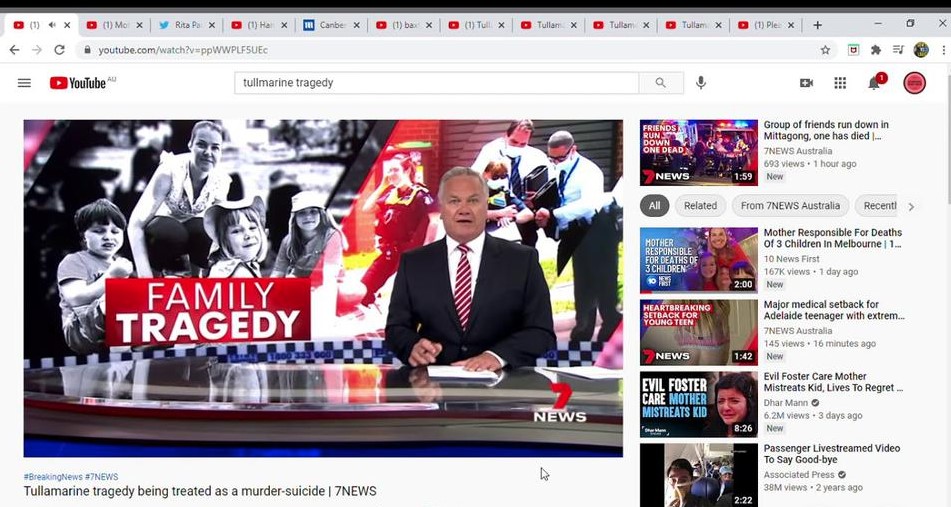Open 10 News First channel name
The height and width of the screenshot is (507, 951).
pos(791,259)
